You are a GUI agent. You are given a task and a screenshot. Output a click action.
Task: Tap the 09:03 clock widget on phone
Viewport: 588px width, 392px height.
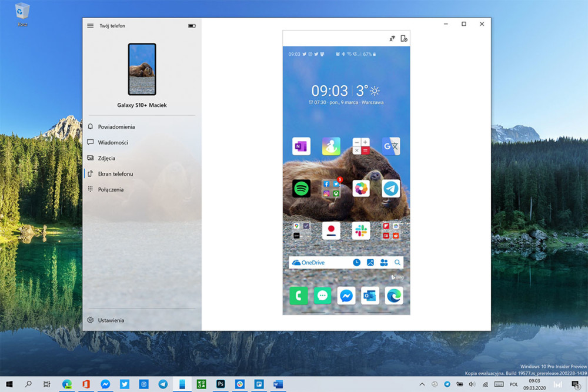point(330,91)
